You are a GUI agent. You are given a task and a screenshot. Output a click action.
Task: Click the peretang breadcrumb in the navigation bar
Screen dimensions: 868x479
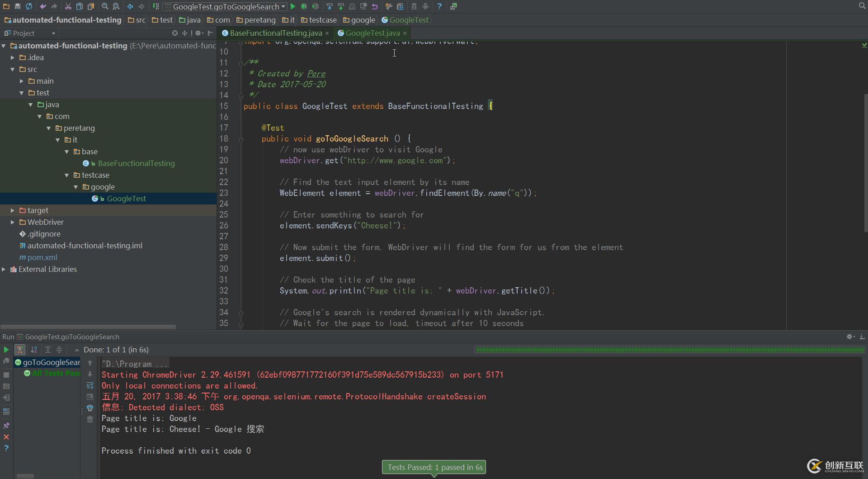(256, 20)
